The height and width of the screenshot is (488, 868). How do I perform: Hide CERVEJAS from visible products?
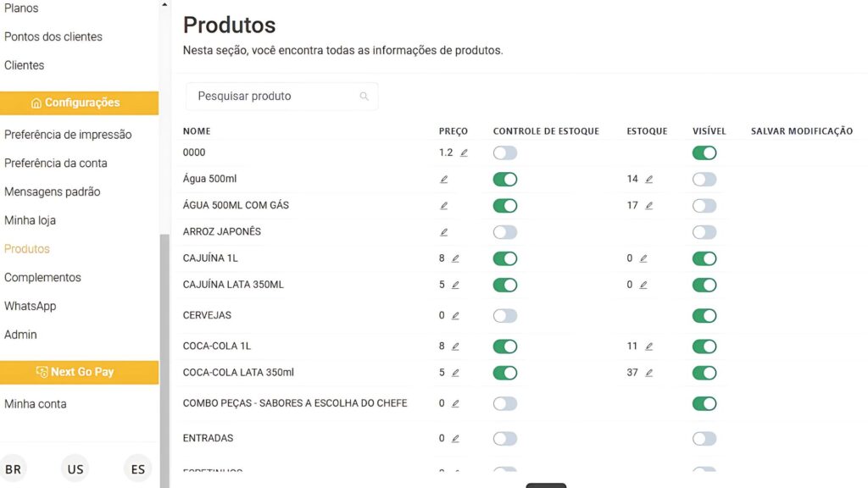(704, 316)
